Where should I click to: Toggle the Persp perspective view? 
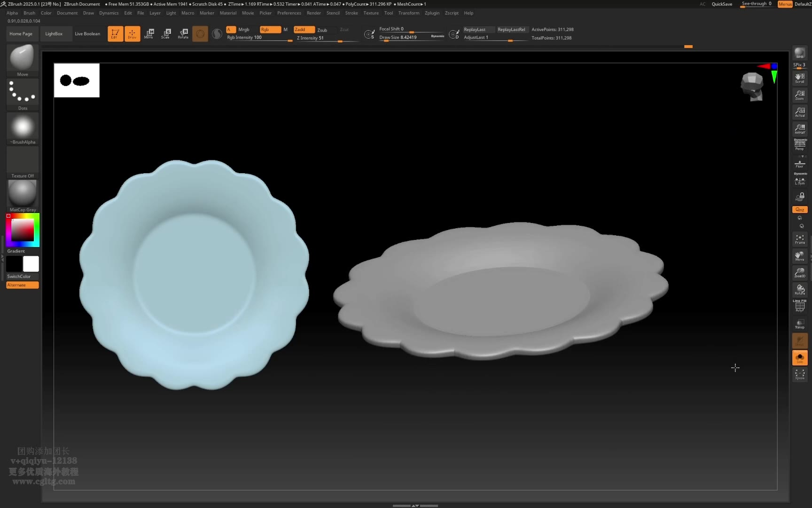(799, 145)
